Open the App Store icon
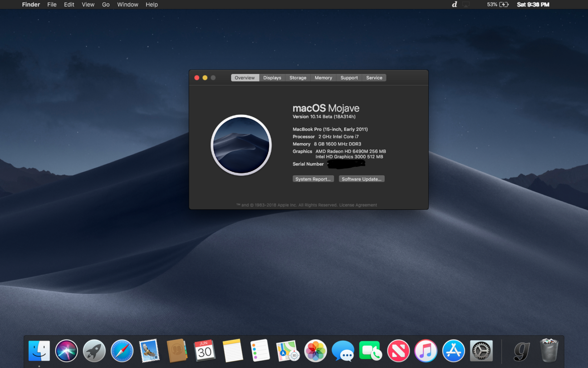This screenshot has height=368, width=588. [453, 351]
